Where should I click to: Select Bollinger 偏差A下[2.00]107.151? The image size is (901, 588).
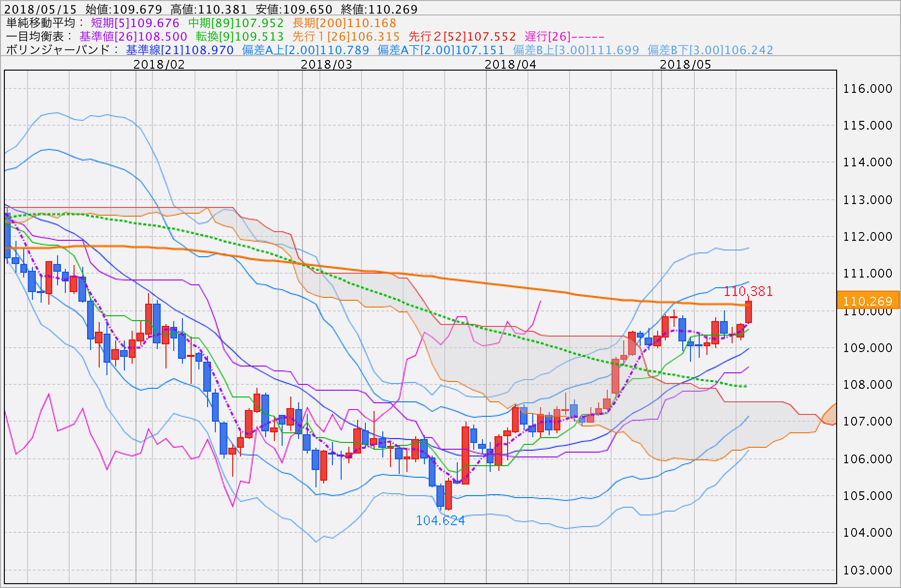[x=441, y=50]
